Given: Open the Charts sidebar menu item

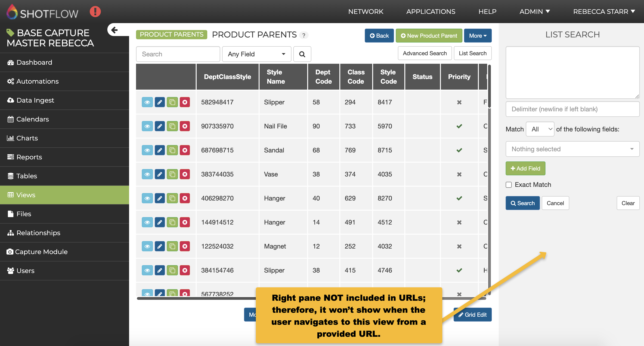Looking at the screenshot, I should click(x=27, y=138).
